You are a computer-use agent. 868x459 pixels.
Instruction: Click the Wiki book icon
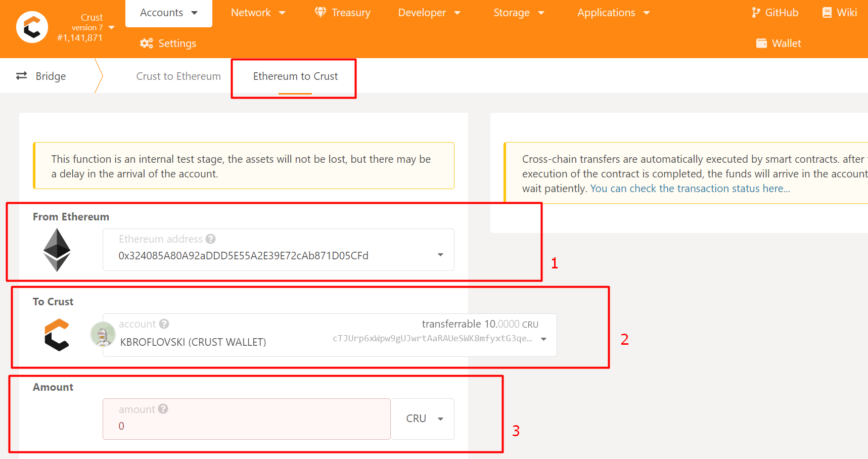click(x=827, y=13)
